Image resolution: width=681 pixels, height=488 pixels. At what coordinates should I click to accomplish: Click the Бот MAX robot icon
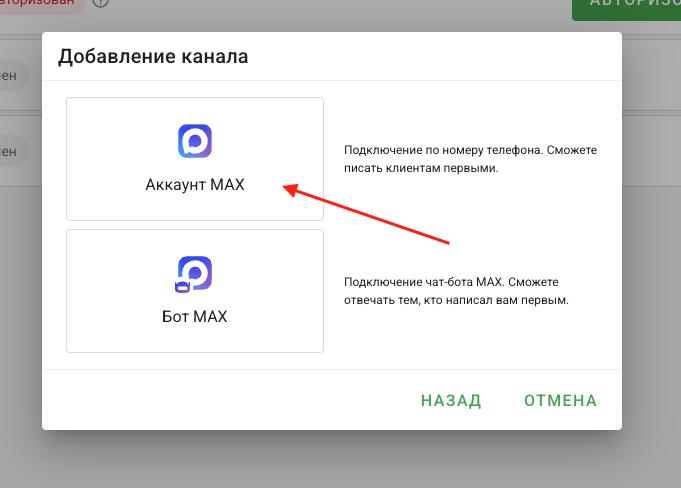195,274
